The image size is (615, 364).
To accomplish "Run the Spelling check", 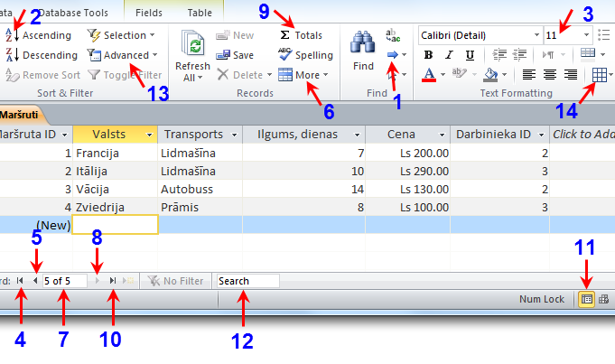I will tap(305, 55).
